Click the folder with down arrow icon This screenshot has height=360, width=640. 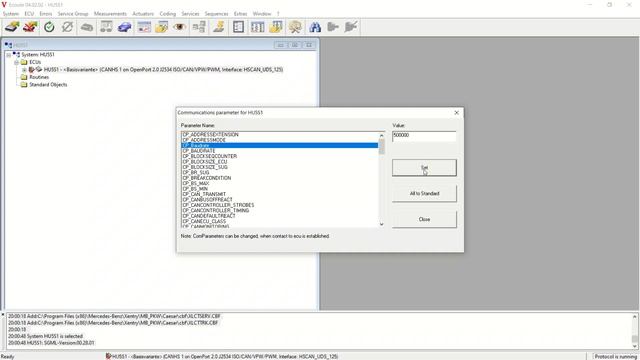point(276,27)
